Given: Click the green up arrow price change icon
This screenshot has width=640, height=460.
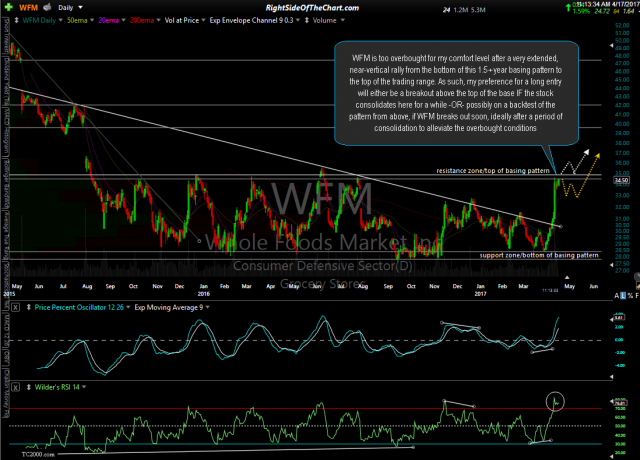Looking at the screenshot, I should point(568,7).
